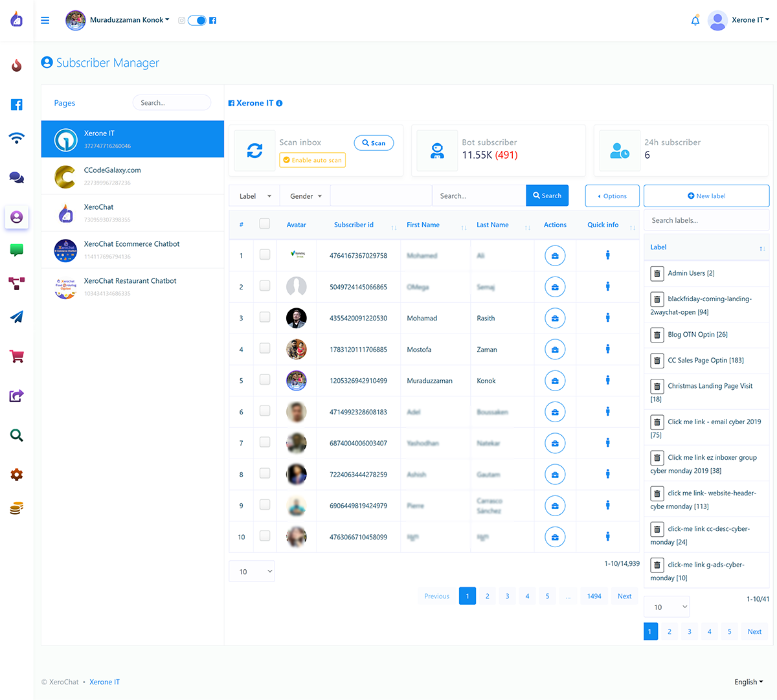The width and height of the screenshot is (777, 700).
Task: Click the coins stack icon in sidebar
Action: click(x=17, y=508)
